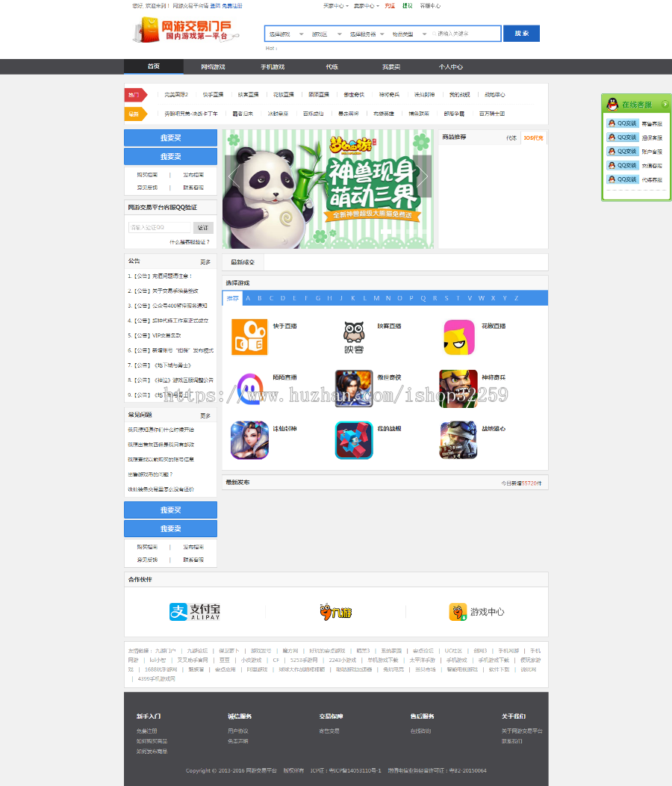
Task: Click the blue 搜索 search button
Action: 520,33
